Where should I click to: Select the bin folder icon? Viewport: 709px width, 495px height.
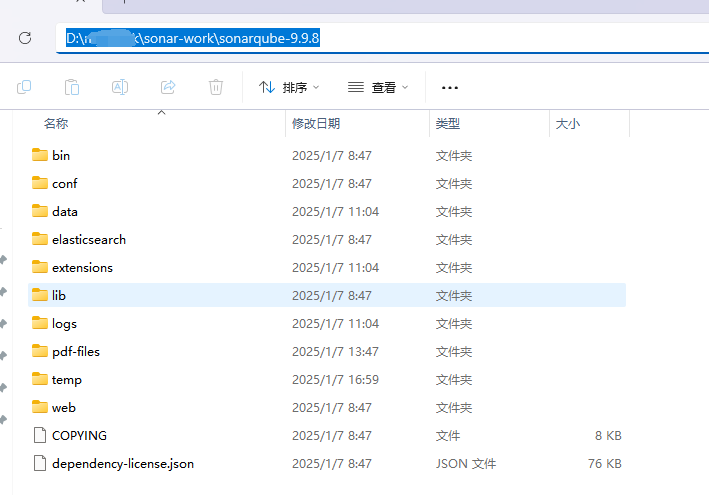[40, 155]
